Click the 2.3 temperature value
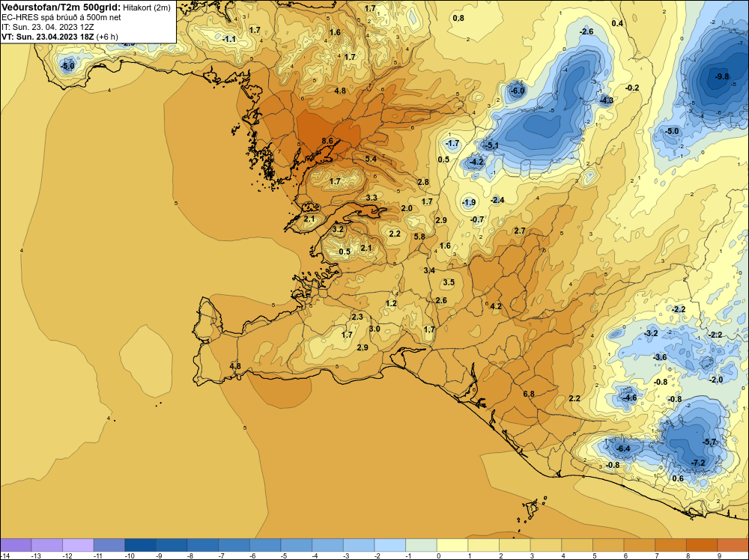This screenshot has width=749, height=560. click(357, 317)
